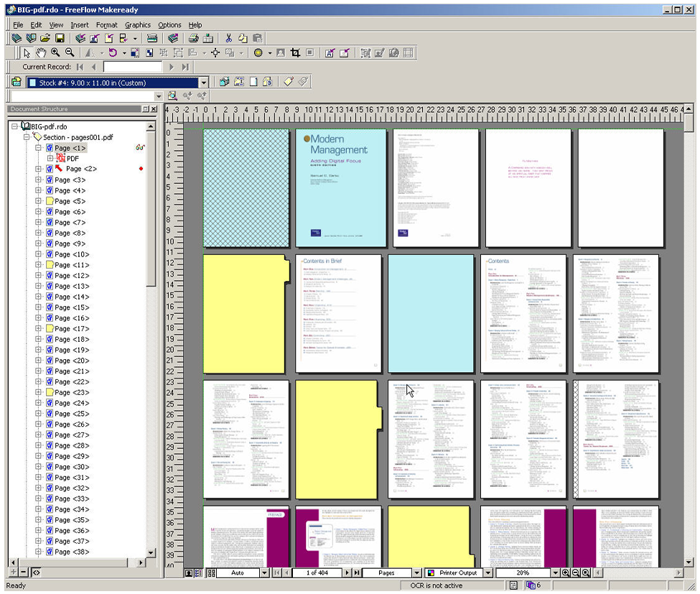
Task: Close the Document Structure panel
Action: 154,109
